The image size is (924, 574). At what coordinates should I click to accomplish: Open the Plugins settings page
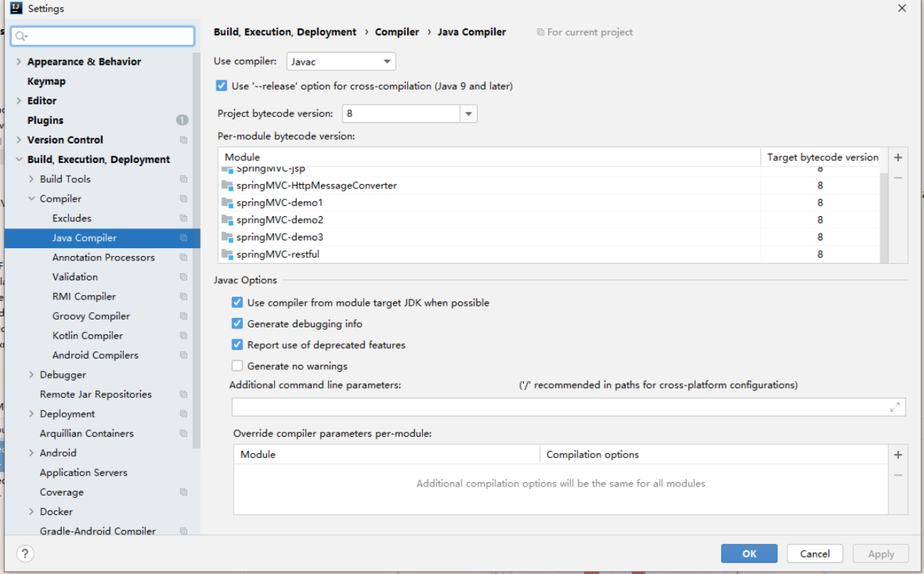[46, 120]
